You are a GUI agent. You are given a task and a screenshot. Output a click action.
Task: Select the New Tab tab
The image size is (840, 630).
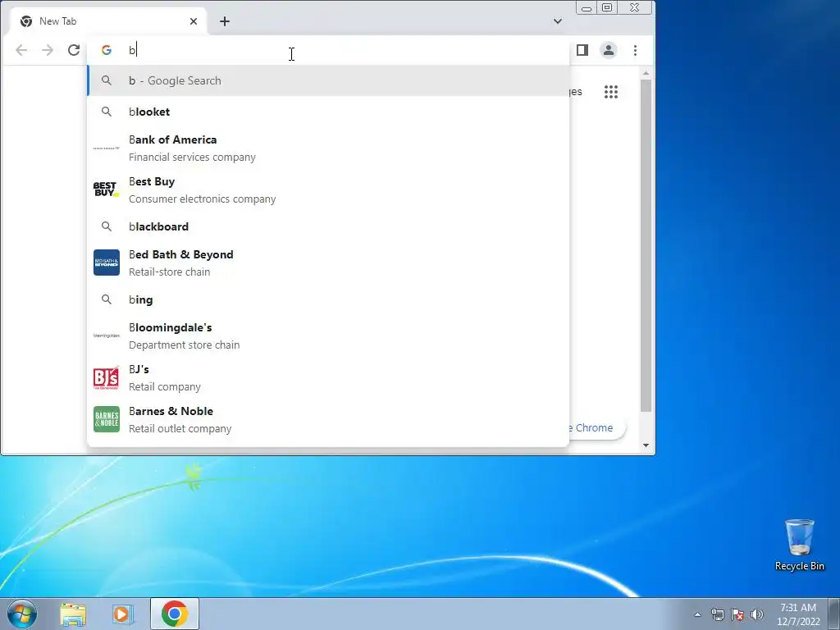pos(109,21)
